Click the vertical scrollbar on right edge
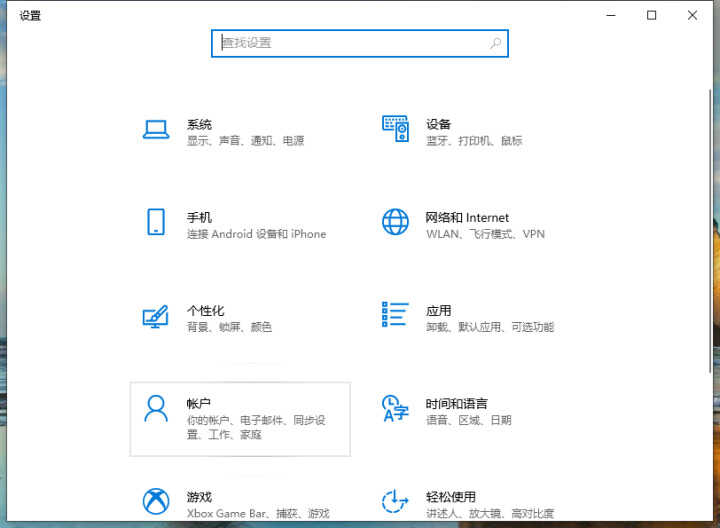Screen dimensions: 720x528 click(710, 230)
